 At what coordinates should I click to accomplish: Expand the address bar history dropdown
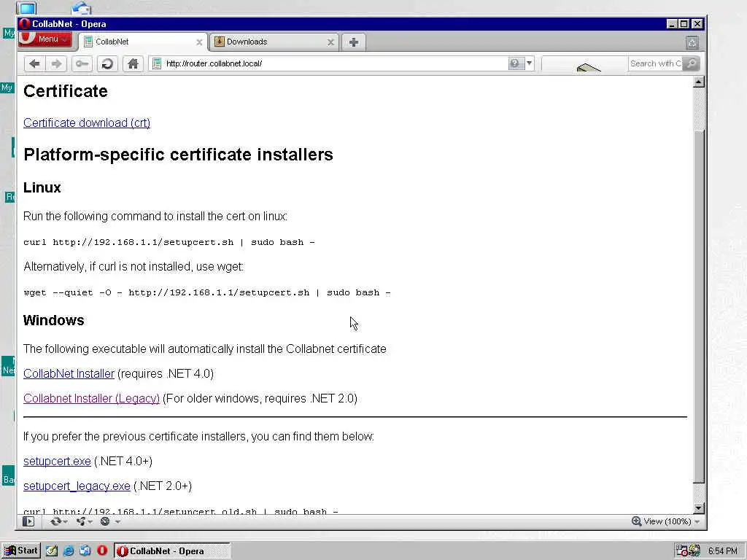point(530,63)
